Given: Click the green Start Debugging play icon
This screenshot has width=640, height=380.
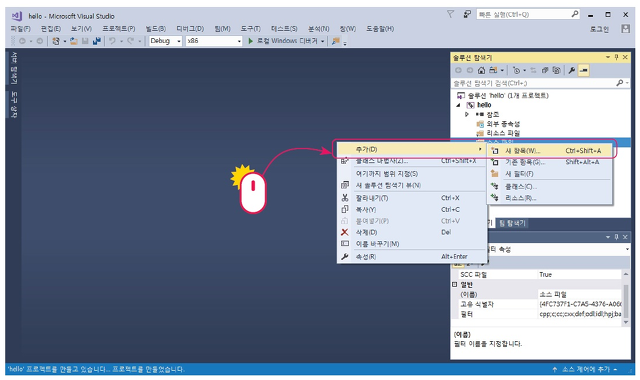Looking at the screenshot, I should 251,41.
